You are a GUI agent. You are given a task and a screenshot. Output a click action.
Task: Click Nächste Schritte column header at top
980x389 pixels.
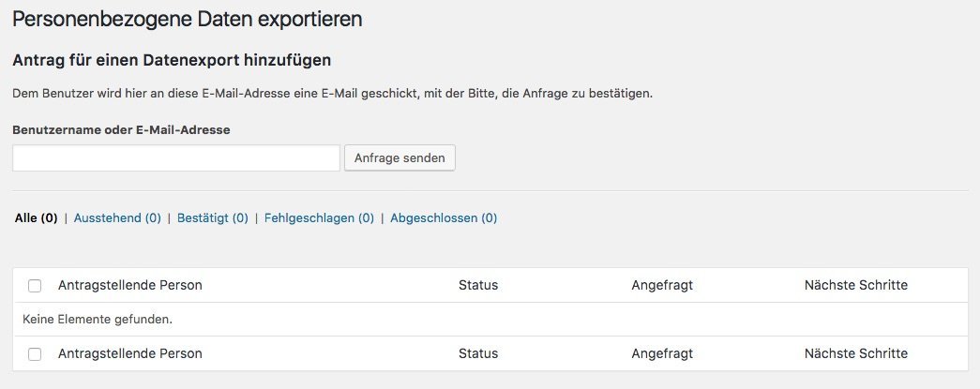point(855,285)
